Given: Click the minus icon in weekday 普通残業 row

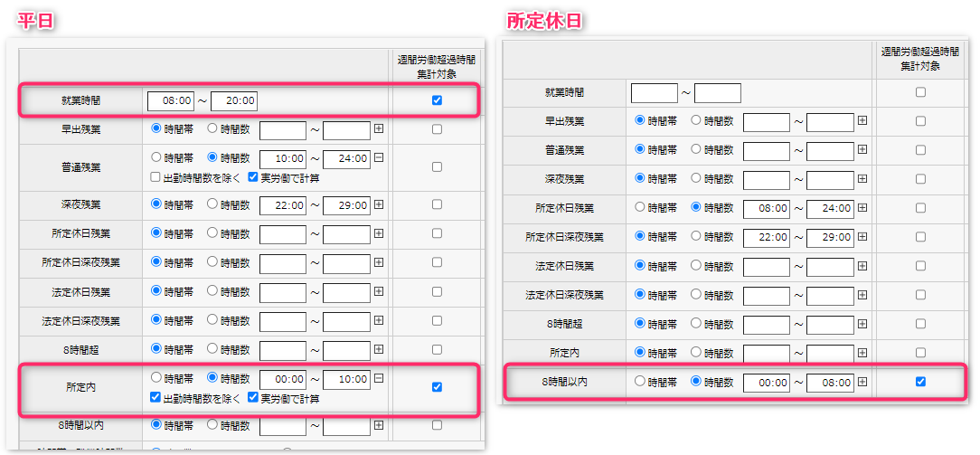Looking at the screenshot, I should pos(379,158).
